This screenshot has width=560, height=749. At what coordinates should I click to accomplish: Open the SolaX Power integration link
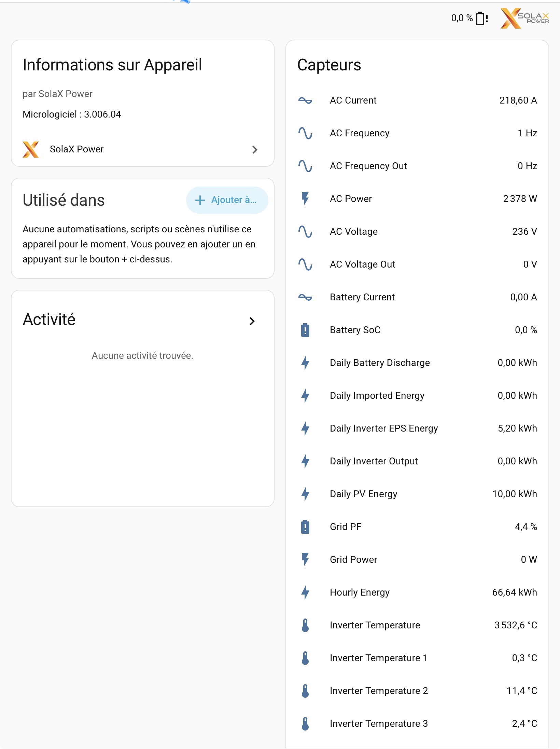[143, 150]
